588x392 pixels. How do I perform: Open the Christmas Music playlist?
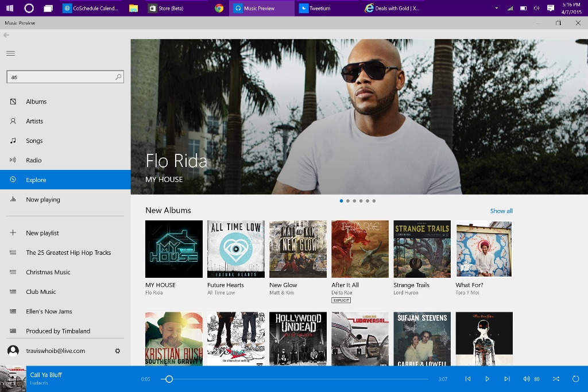(x=65, y=272)
